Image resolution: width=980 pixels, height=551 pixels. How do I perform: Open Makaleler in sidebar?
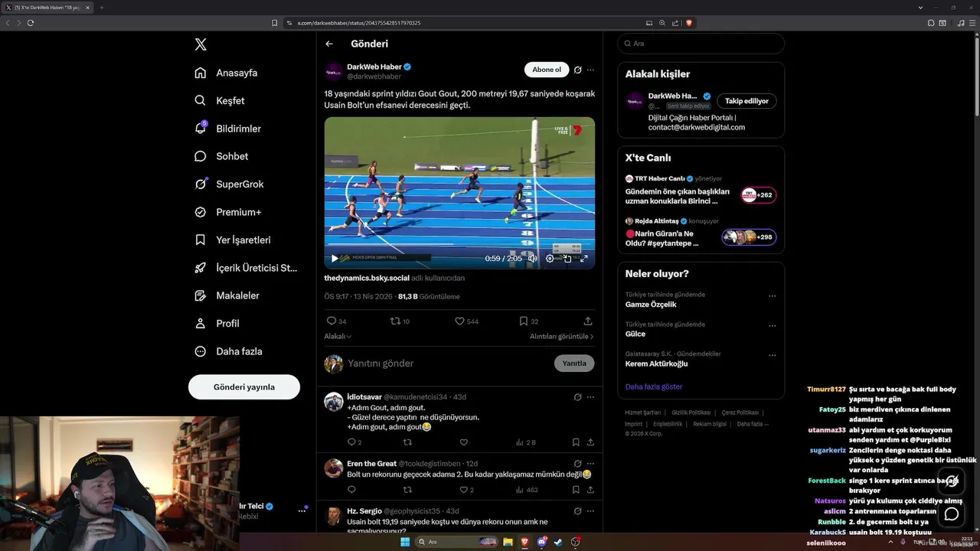pos(227,295)
